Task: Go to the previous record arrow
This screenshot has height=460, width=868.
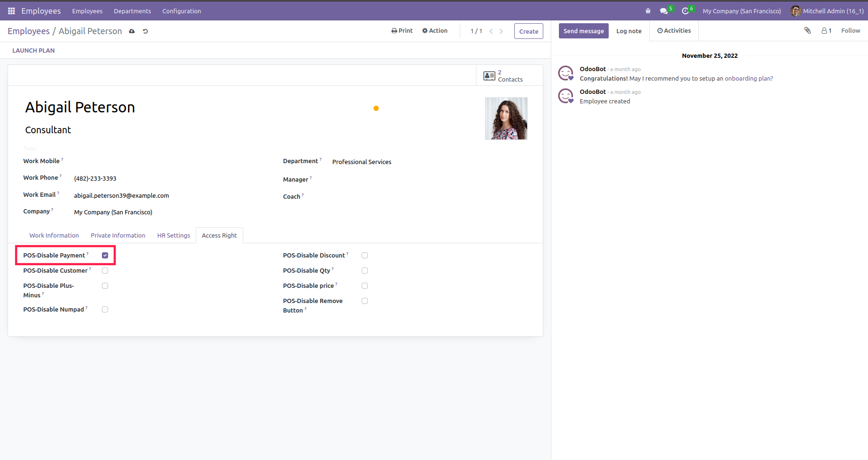Action: [491, 31]
